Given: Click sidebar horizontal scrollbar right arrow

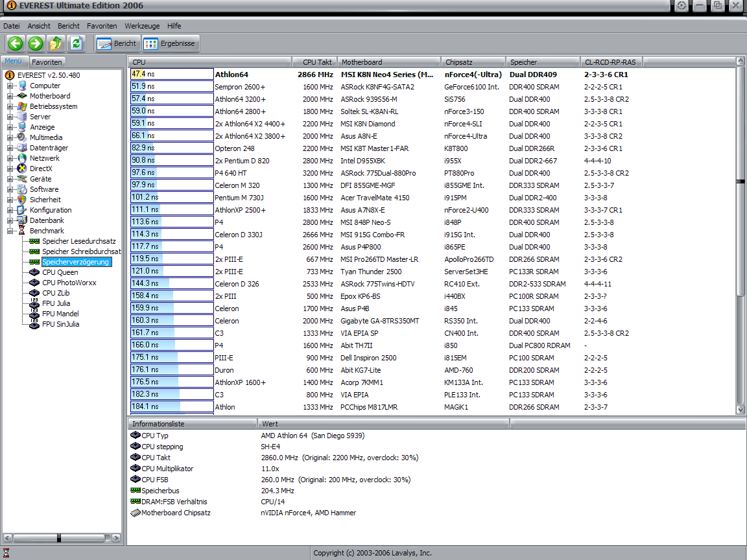Looking at the screenshot, I should pyautogui.click(x=116, y=538).
